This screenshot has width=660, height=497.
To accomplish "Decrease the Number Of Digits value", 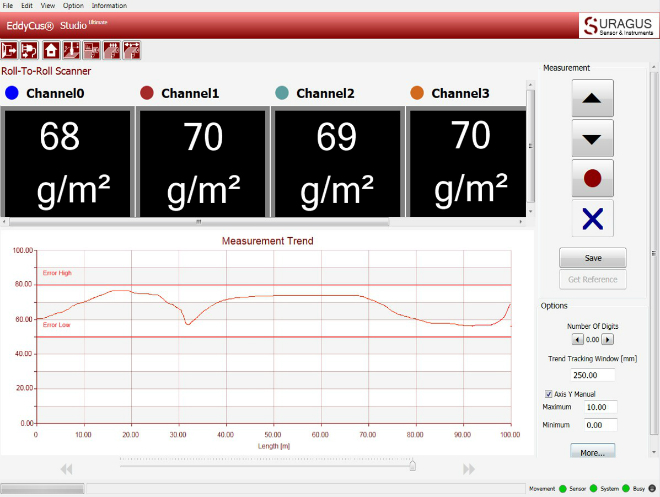I will tap(577, 340).
